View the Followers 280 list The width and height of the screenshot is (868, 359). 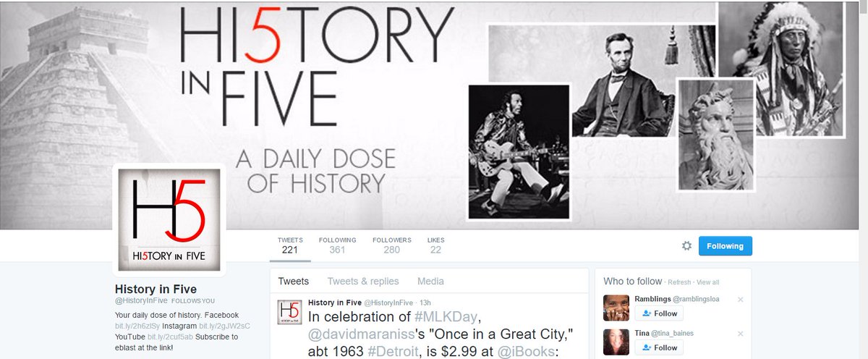tap(392, 245)
